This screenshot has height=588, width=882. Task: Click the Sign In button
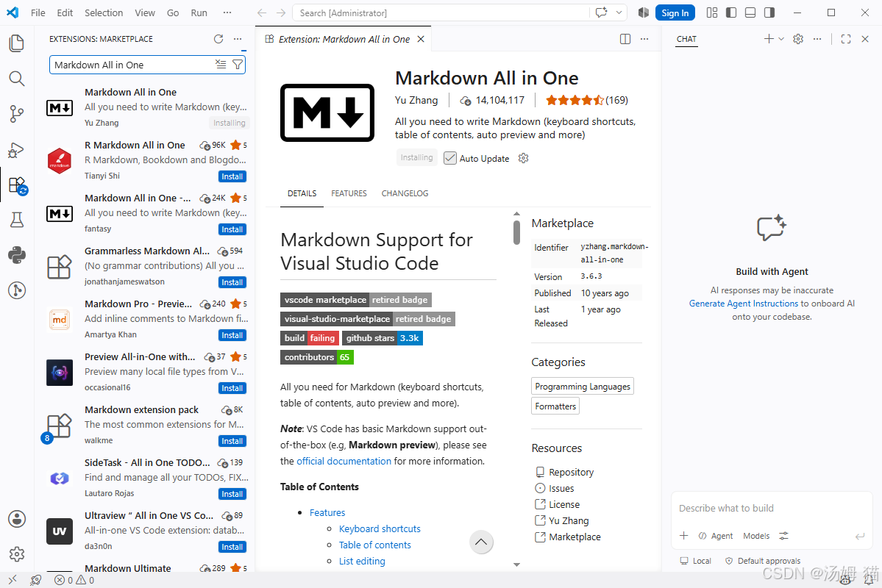[x=675, y=13]
